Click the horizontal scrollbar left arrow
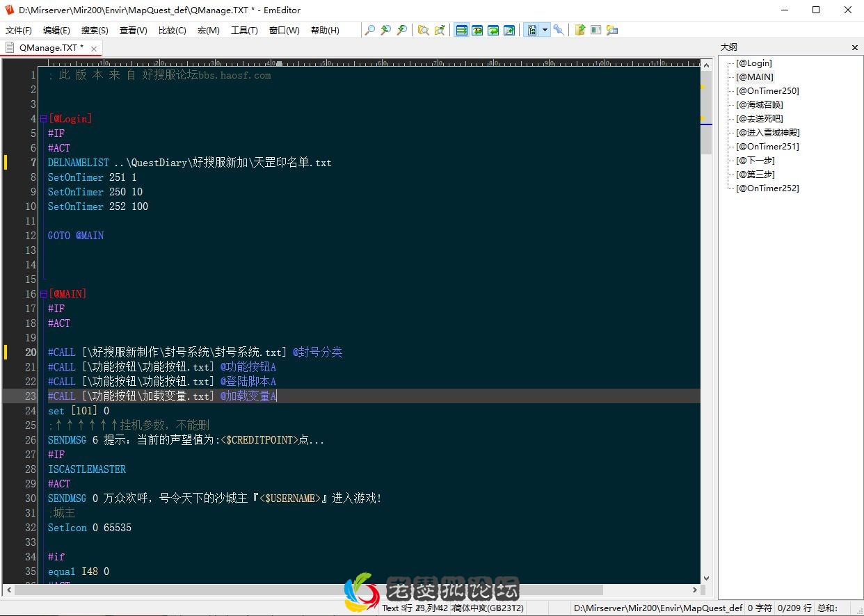The height and width of the screenshot is (616, 864). 8,590
